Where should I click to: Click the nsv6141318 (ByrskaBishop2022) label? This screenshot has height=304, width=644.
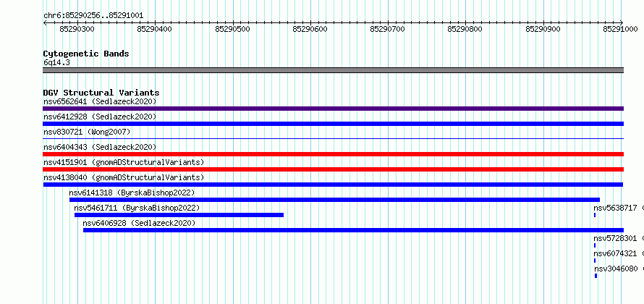click(132, 193)
